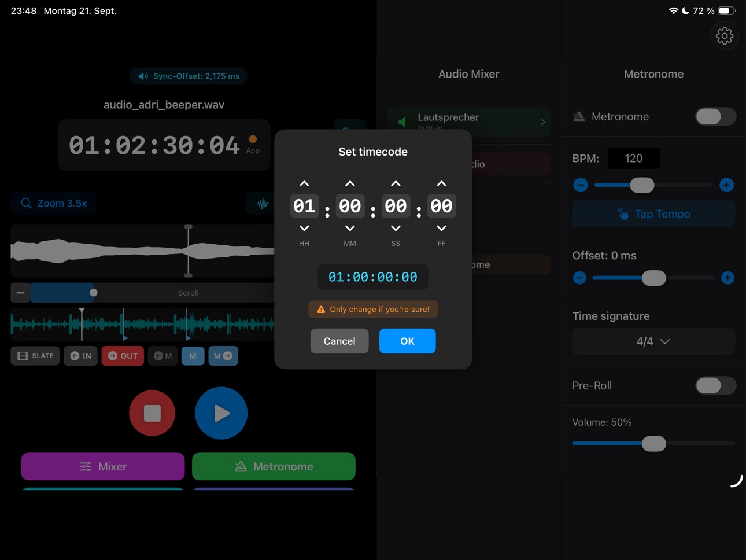Enable the Pre-Roll switch
This screenshot has height=560, width=746.
pos(715,385)
